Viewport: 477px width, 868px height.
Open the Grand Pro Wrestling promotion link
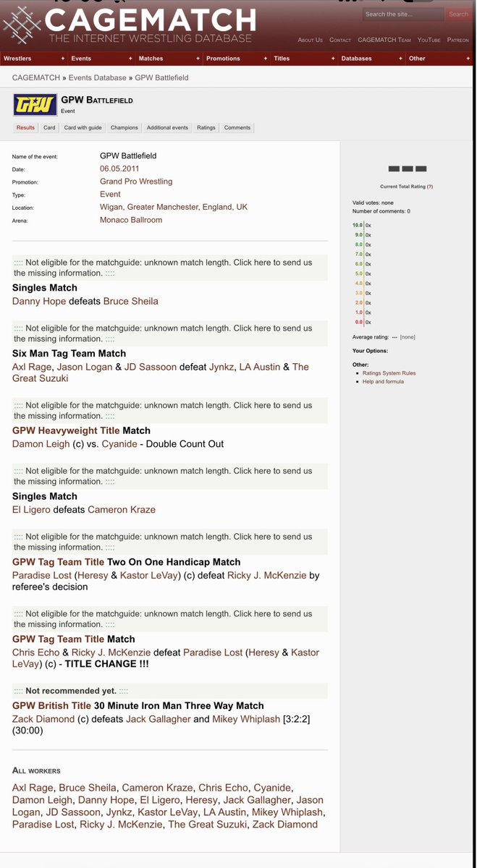[136, 182]
